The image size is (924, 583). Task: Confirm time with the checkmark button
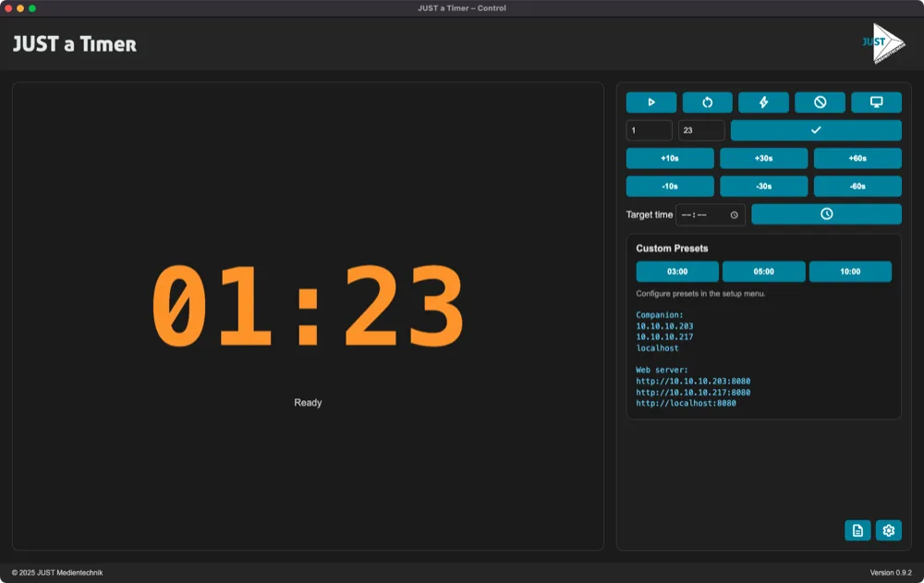[815, 130]
